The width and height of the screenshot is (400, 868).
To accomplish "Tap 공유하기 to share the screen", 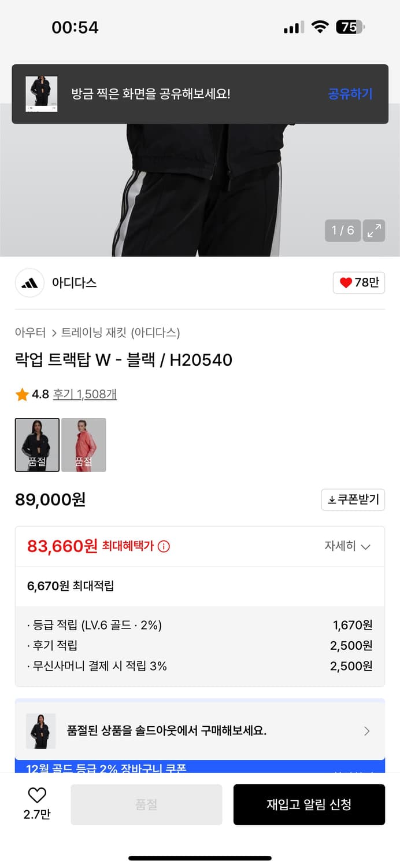I will coord(351,94).
